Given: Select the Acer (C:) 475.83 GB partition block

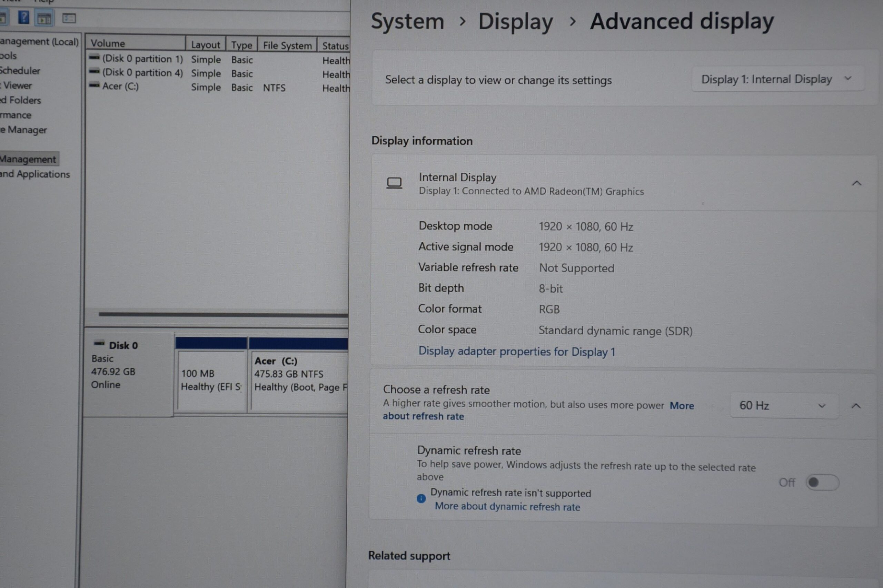Looking at the screenshot, I should click(299, 375).
